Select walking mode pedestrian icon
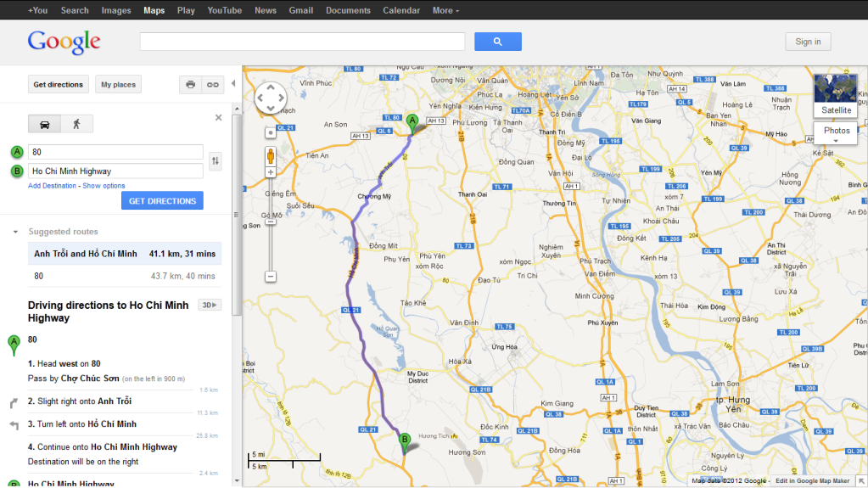The width and height of the screenshot is (868, 488). pos(76,124)
